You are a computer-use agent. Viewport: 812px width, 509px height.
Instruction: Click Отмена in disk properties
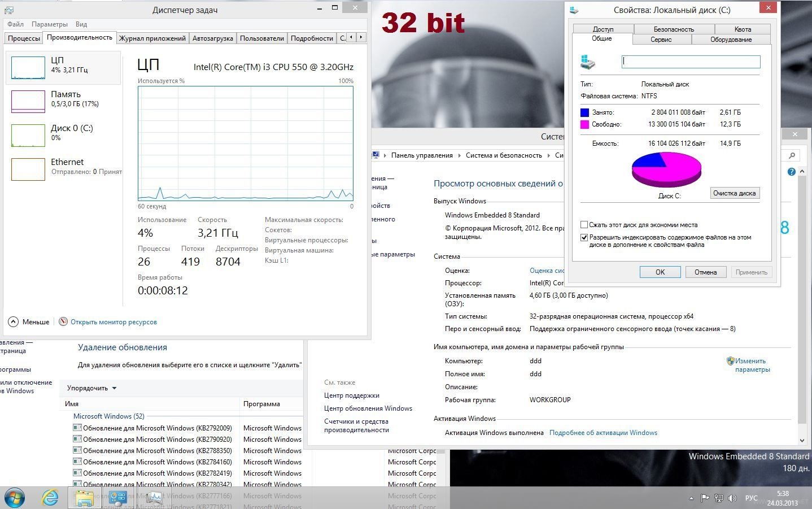click(x=705, y=272)
